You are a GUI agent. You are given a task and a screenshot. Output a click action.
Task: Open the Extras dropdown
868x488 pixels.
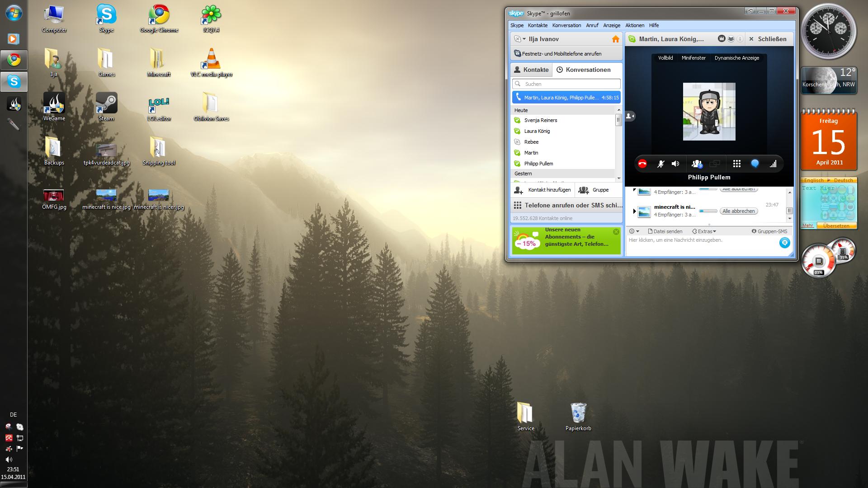704,231
